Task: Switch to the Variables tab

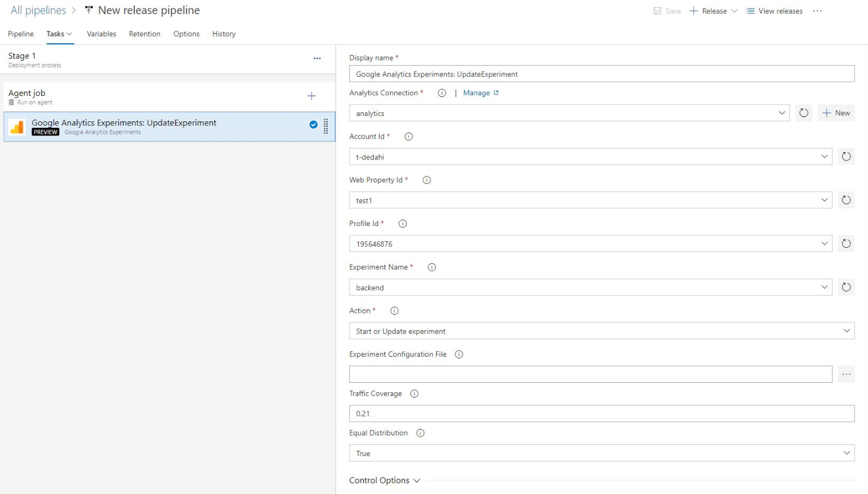Action: tap(101, 34)
